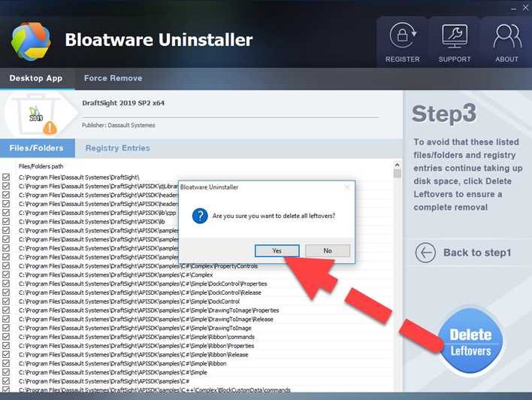Uncheck the DockControl\Properties checkbox
Viewport: 532px width, 400px height.
tap(6, 283)
